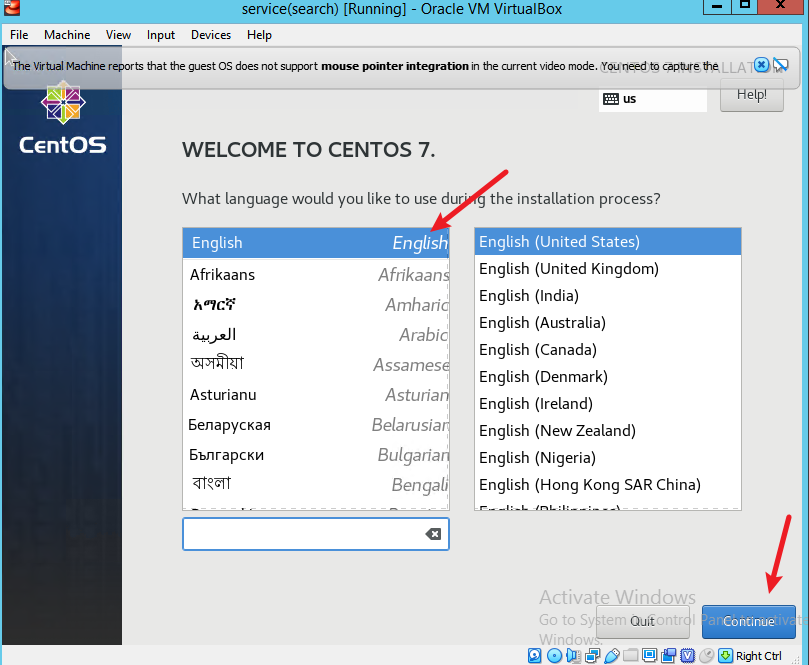Click the optical disc status icon

point(554,656)
